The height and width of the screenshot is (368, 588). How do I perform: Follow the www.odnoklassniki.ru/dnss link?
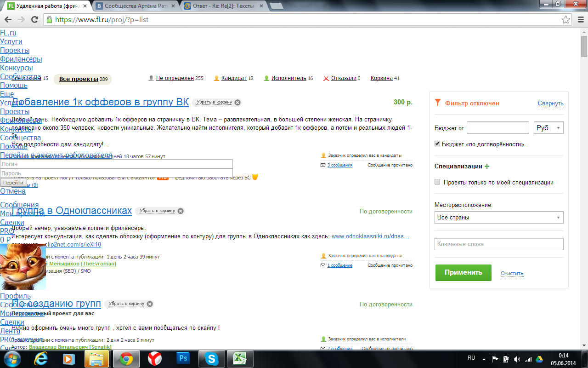(370, 236)
